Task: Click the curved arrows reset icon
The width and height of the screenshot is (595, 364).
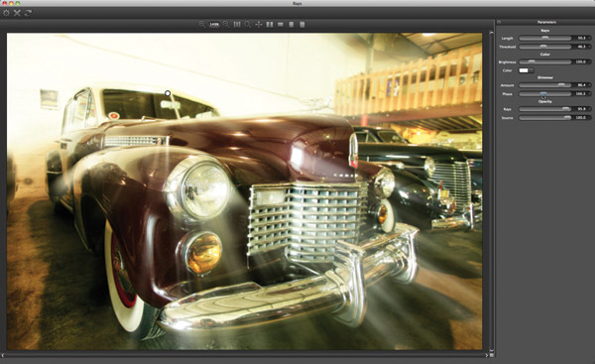Action: tap(28, 13)
